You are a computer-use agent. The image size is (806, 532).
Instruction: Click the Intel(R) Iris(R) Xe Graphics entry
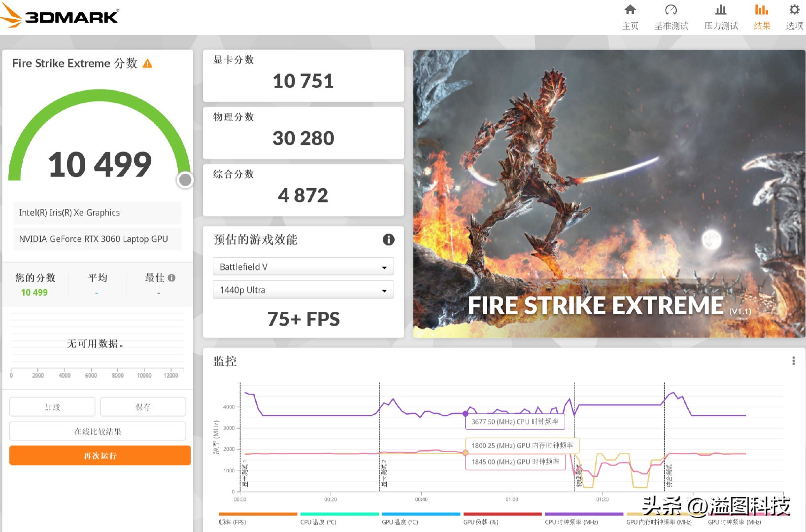coord(98,213)
